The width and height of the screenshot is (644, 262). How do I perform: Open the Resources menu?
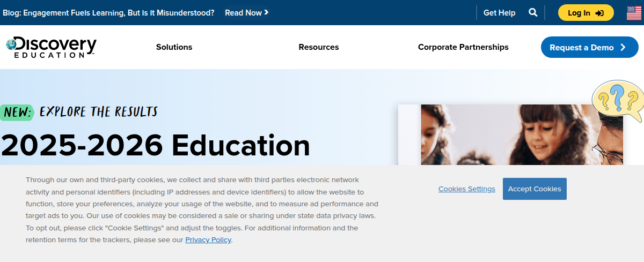319,47
